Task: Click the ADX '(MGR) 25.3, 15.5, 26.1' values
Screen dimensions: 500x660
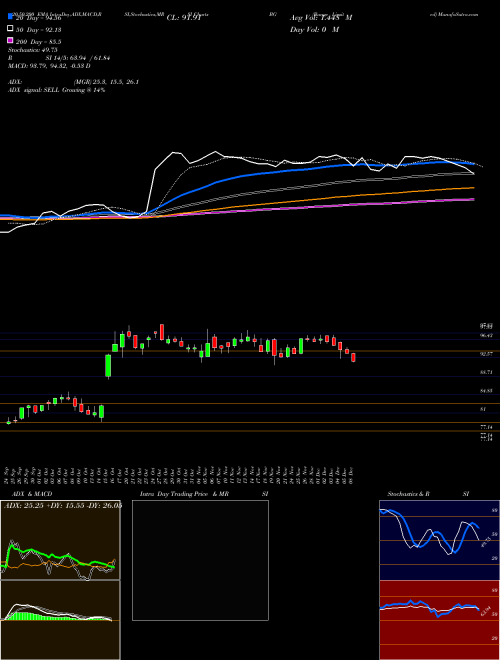Action: [x=106, y=82]
